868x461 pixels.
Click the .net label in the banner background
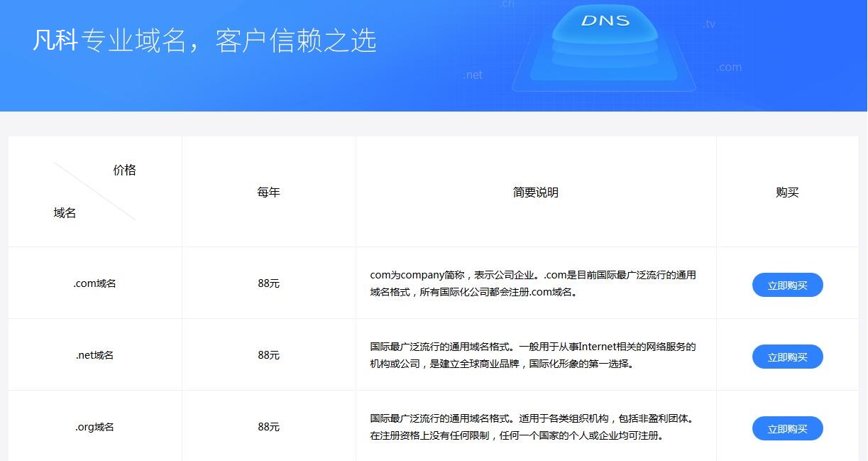tap(472, 74)
